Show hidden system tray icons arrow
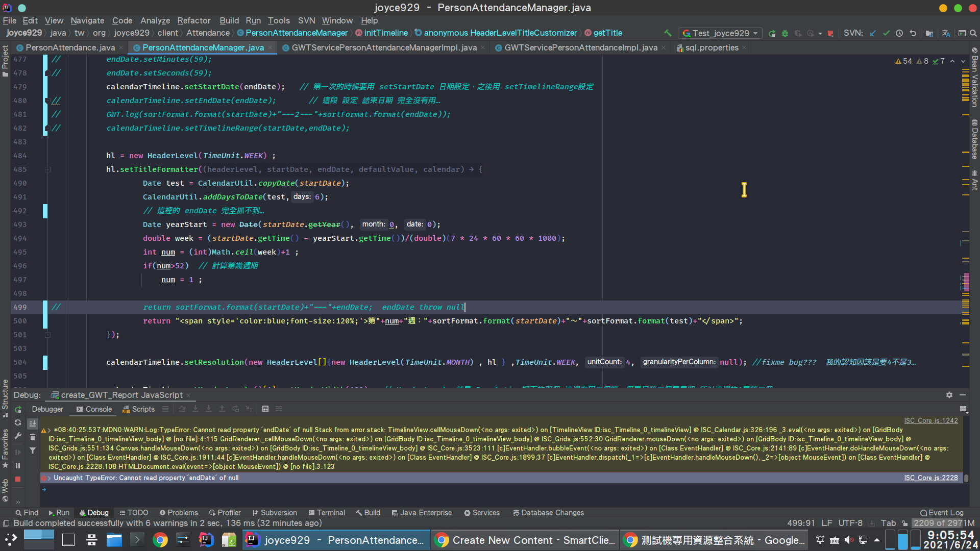Image resolution: width=980 pixels, height=551 pixels. click(877, 540)
